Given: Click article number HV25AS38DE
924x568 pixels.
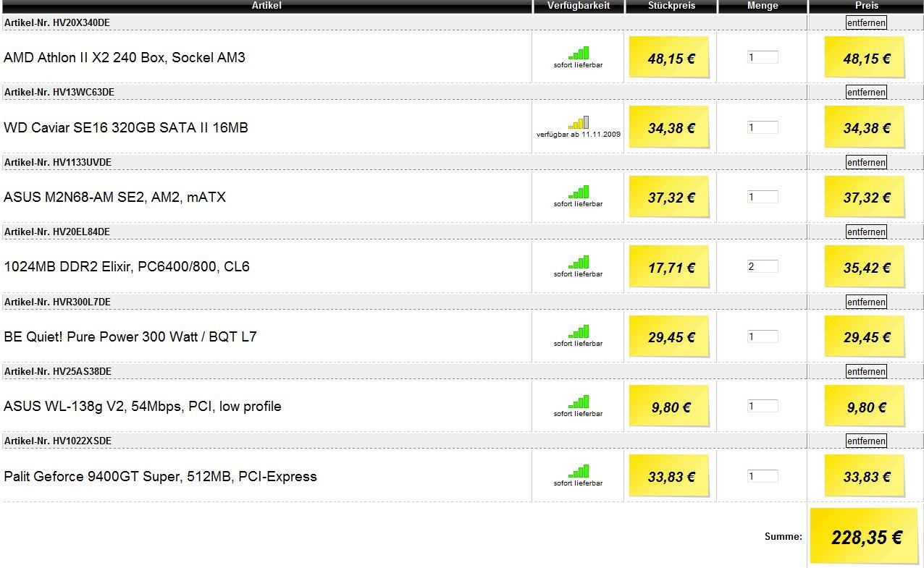Looking at the screenshot, I should [x=82, y=371].
